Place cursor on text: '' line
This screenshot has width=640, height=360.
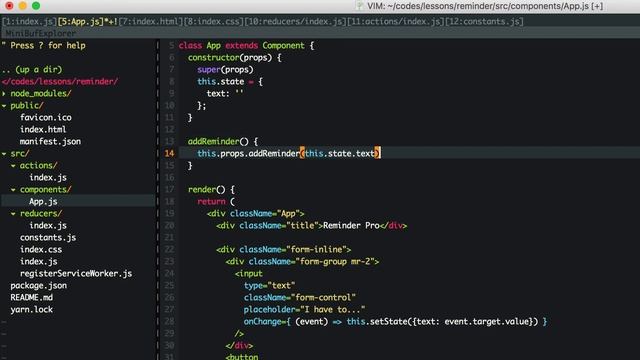(x=225, y=93)
